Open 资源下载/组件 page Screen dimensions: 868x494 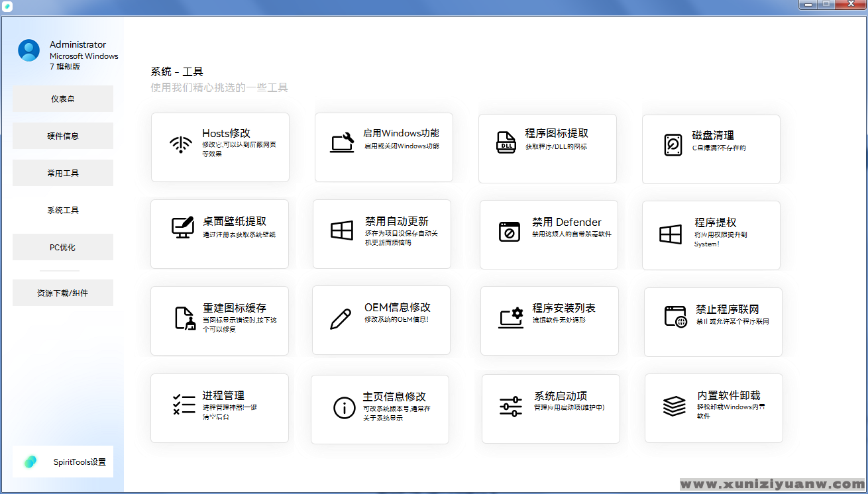63,293
